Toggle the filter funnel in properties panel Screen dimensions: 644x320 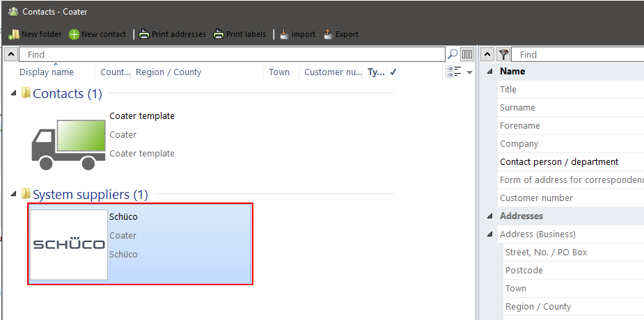pyautogui.click(x=504, y=54)
